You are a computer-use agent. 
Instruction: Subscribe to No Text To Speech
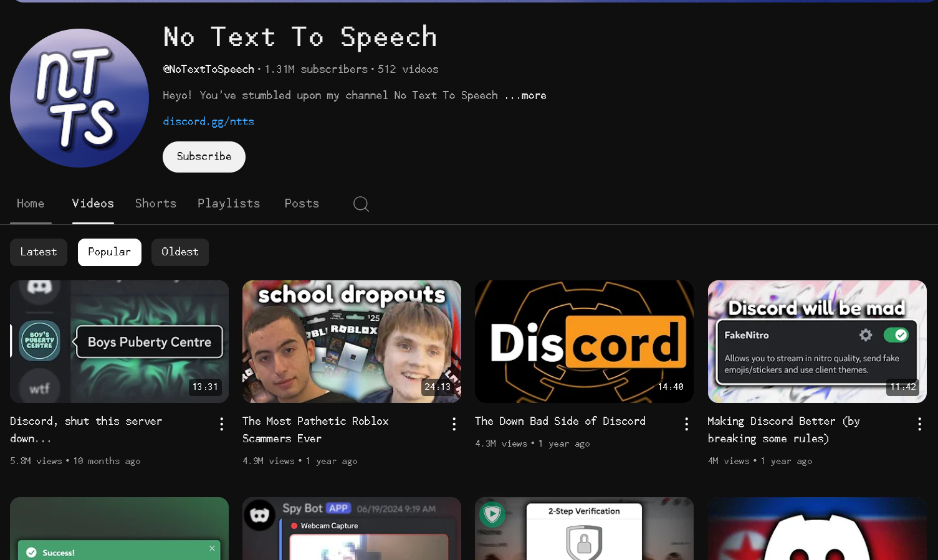click(204, 157)
